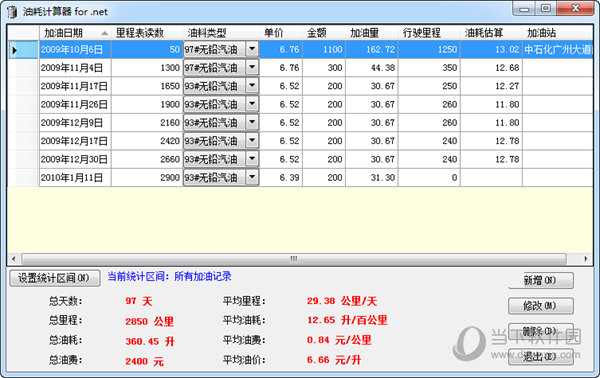Viewport: 600px width, 378px height.
Task: Click the 中石化广州大道 station cell
Action: point(558,50)
